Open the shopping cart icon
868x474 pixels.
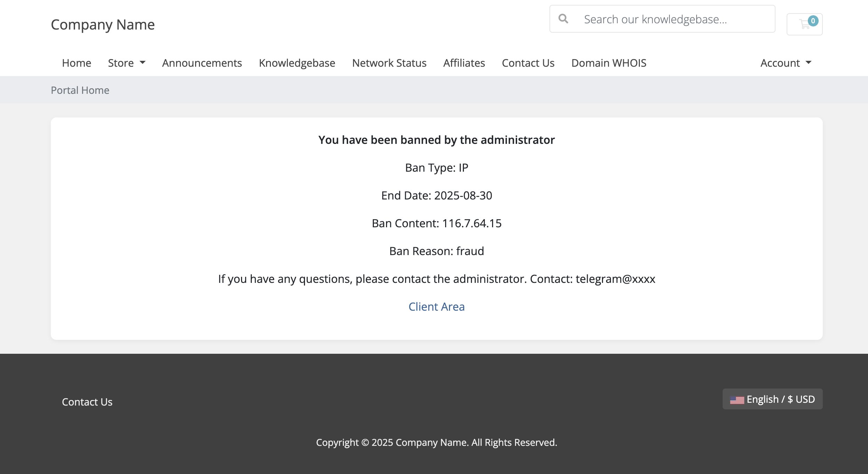(x=804, y=25)
